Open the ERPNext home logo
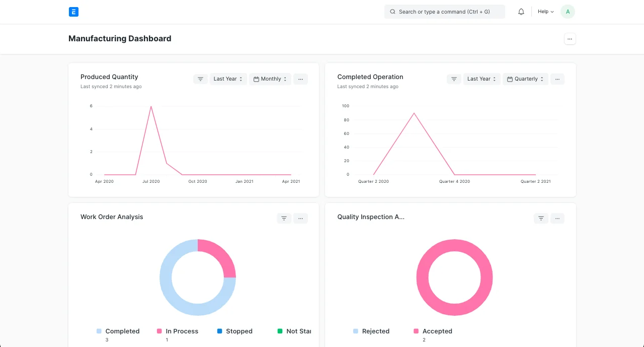Image resolution: width=644 pixels, height=347 pixels. pos(73,12)
